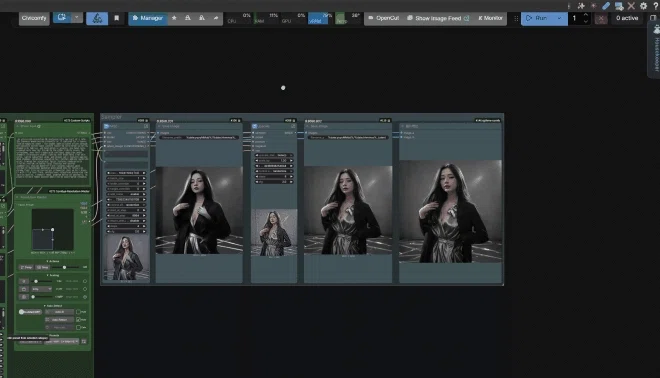
Task: Click the preview thumbnail in first Sampler node
Action: pyautogui.click(x=126, y=258)
